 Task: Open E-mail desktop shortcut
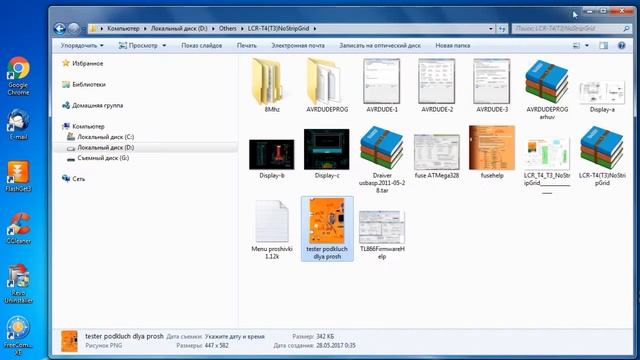[18, 124]
